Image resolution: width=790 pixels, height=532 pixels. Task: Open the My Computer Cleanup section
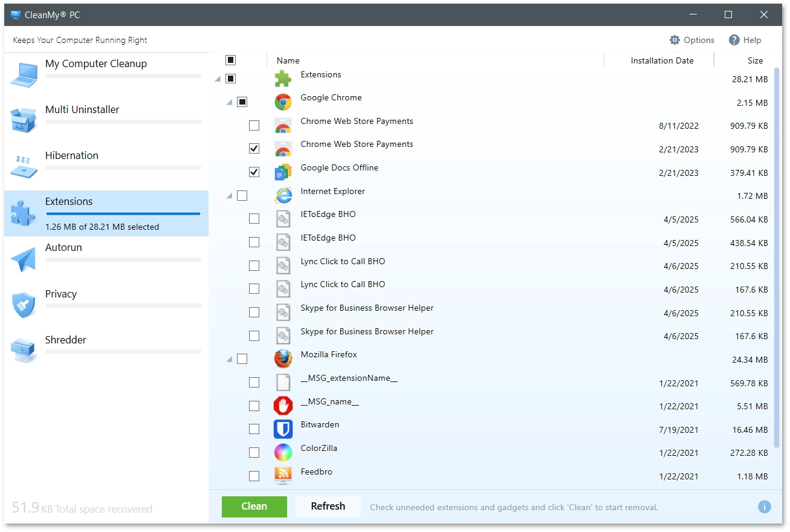click(x=106, y=75)
